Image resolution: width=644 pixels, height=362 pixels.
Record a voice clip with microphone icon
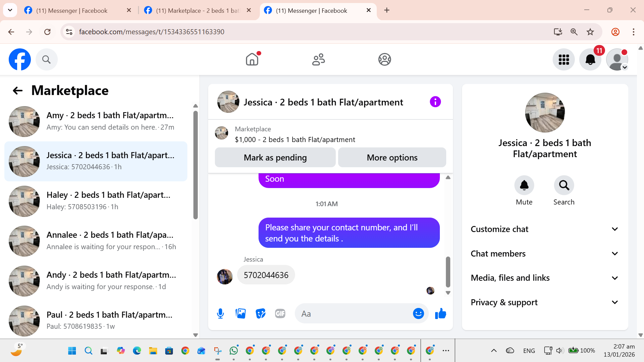point(220,314)
